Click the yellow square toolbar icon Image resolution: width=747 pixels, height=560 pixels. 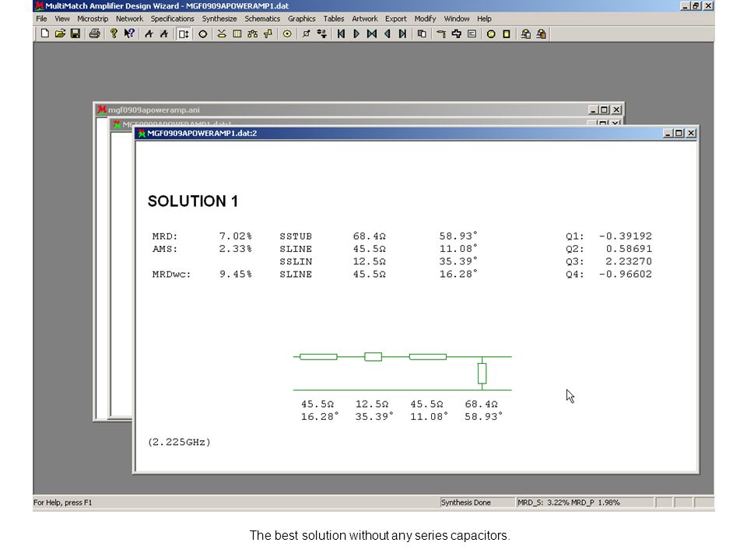point(507,33)
